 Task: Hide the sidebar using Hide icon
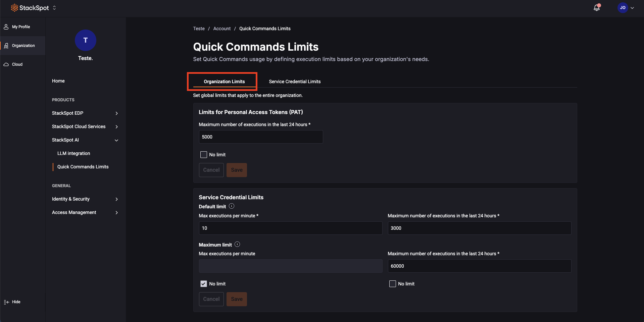click(6, 302)
